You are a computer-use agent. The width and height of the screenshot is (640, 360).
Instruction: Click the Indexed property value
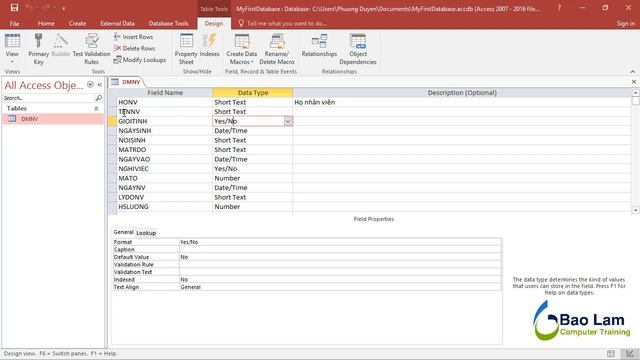[x=340, y=280]
